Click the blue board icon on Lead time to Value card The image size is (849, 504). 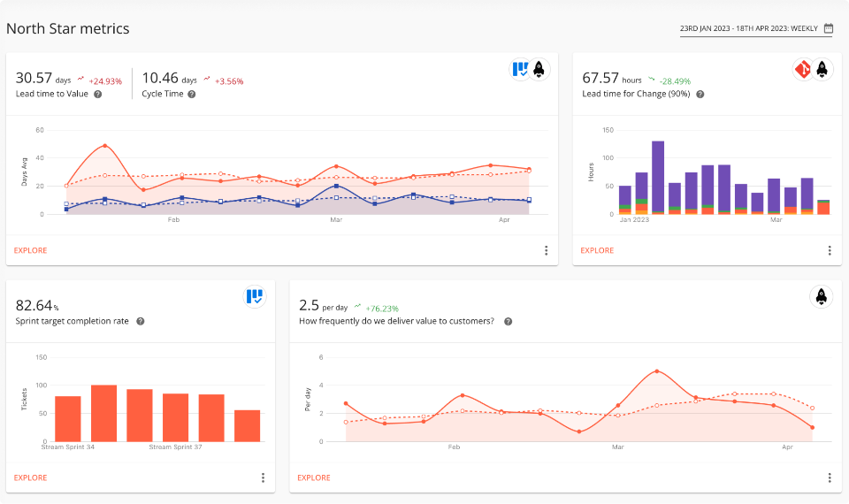520,70
